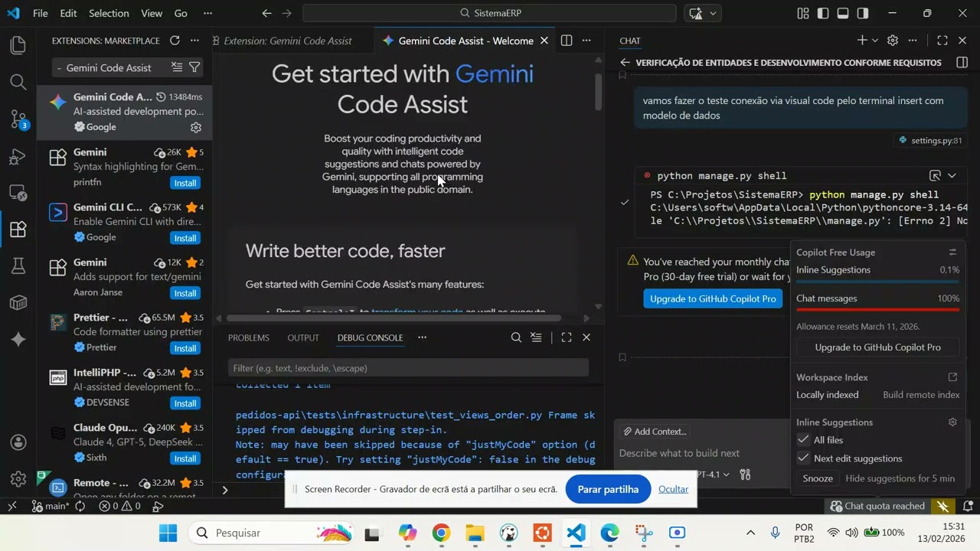980x551 pixels.
Task: Go back using the title bar arrow
Action: tap(266, 13)
